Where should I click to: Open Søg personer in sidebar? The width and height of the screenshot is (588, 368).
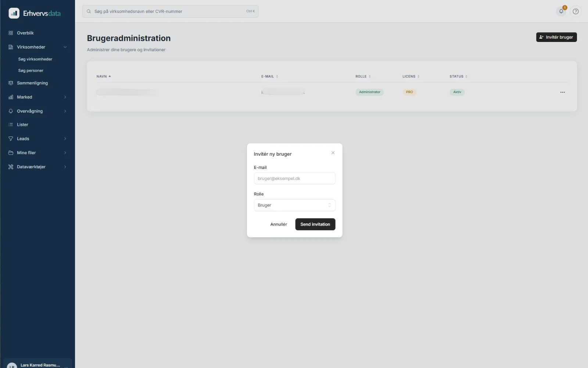click(31, 71)
